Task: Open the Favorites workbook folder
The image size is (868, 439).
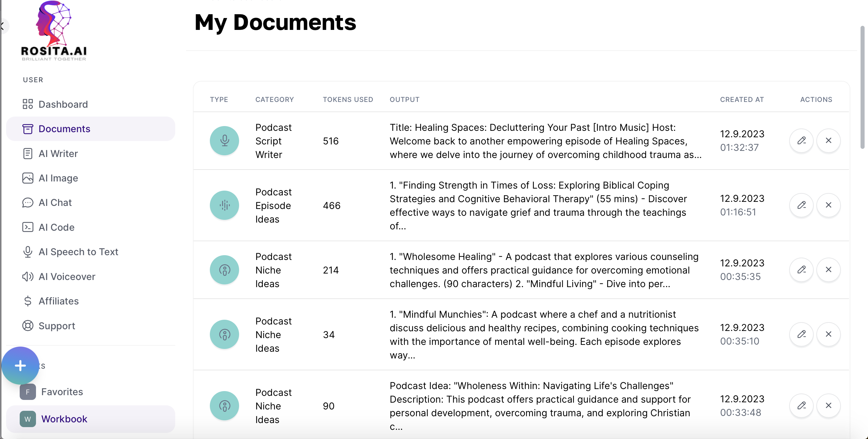Action: 62,392
